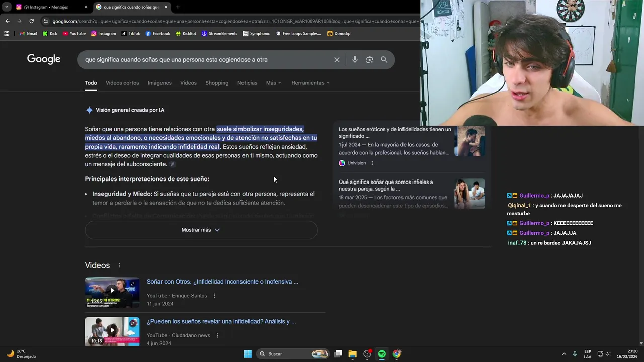The image size is (644, 362).
Task: Open options menu next to Univision source
Action: point(372,163)
